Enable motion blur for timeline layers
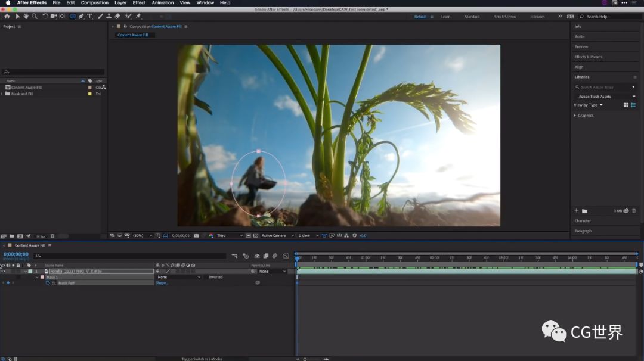This screenshot has height=361, width=644. click(275, 256)
